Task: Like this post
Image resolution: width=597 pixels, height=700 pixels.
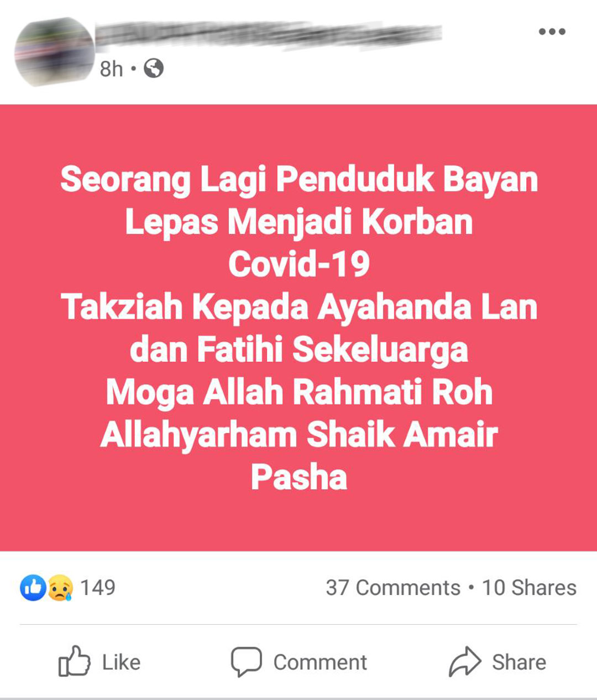Action: pos(99,661)
